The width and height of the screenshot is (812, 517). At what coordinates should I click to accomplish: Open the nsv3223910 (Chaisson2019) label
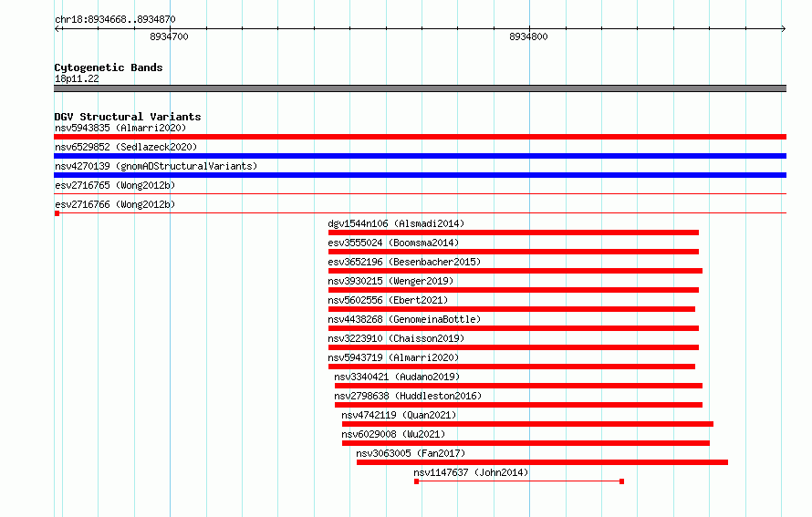396,338
